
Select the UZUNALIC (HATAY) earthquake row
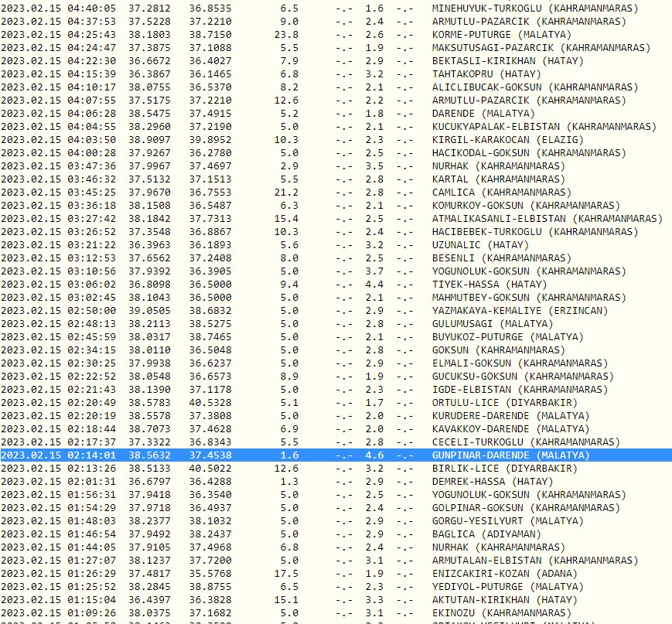tap(336, 245)
